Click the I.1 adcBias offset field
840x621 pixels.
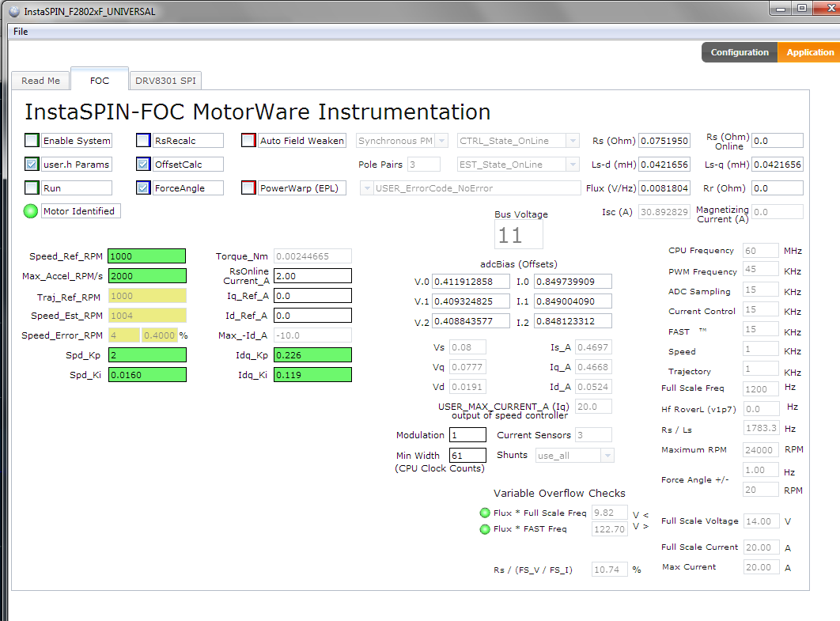click(x=573, y=301)
